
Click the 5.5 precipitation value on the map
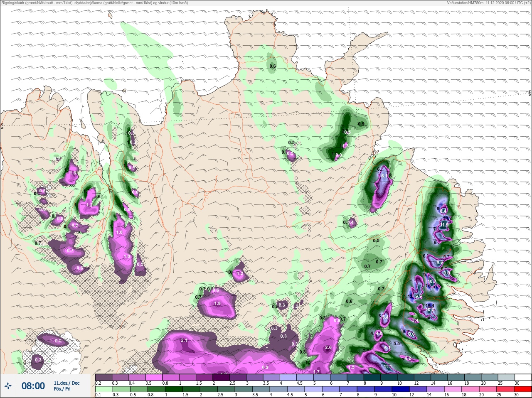[397, 344]
